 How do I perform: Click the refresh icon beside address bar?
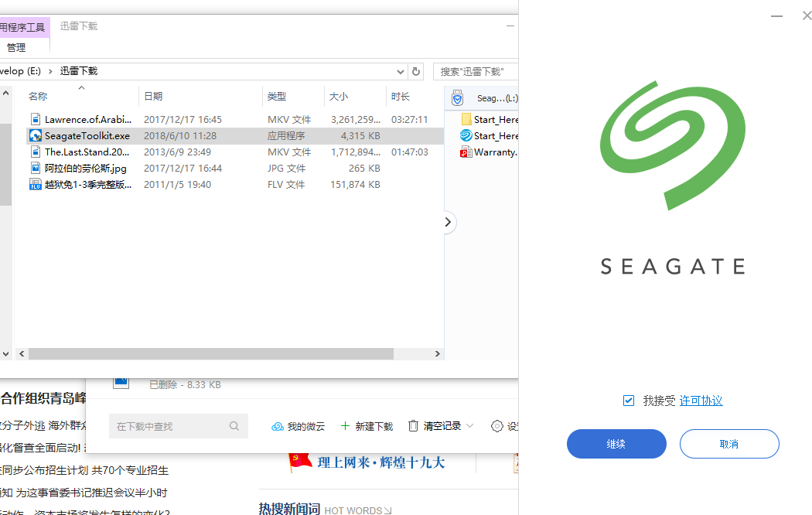416,71
